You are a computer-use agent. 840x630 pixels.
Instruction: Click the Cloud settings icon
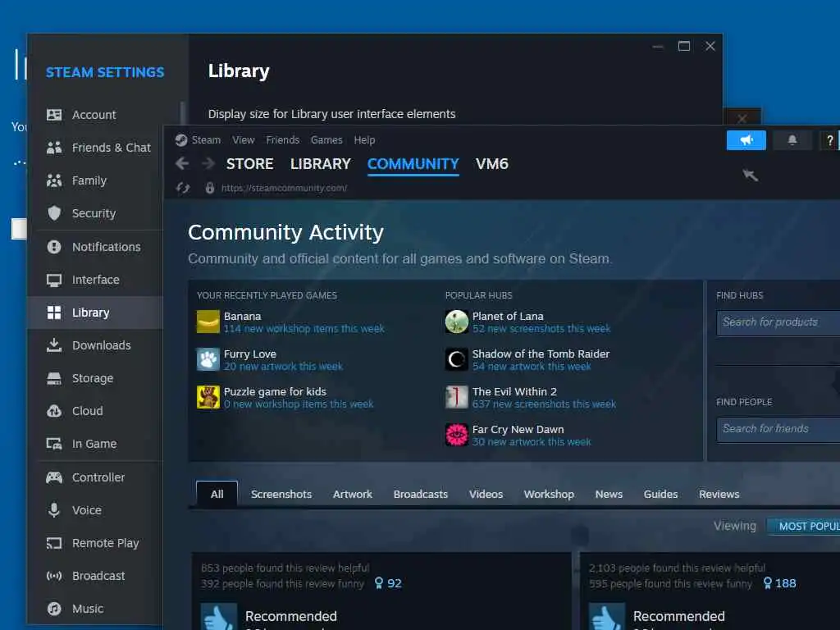[x=54, y=411]
